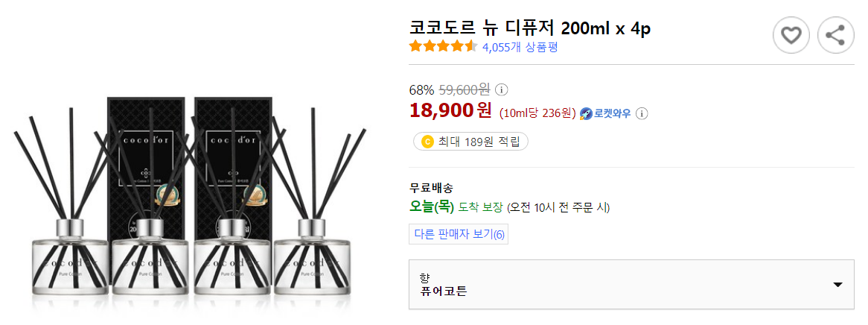Viewport: 868px width, 325px height.
Task: Click the 18,900원 sale price
Action: [450, 111]
